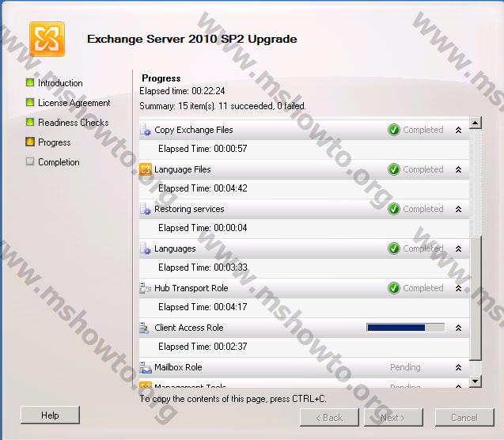Viewport: 504px width, 440px height.
Task: Collapse the Client Access Role section
Action: click(458, 328)
